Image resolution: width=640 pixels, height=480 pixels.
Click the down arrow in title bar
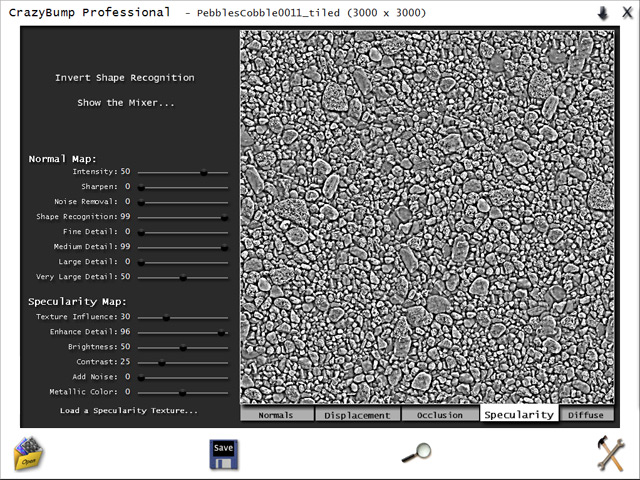click(602, 13)
